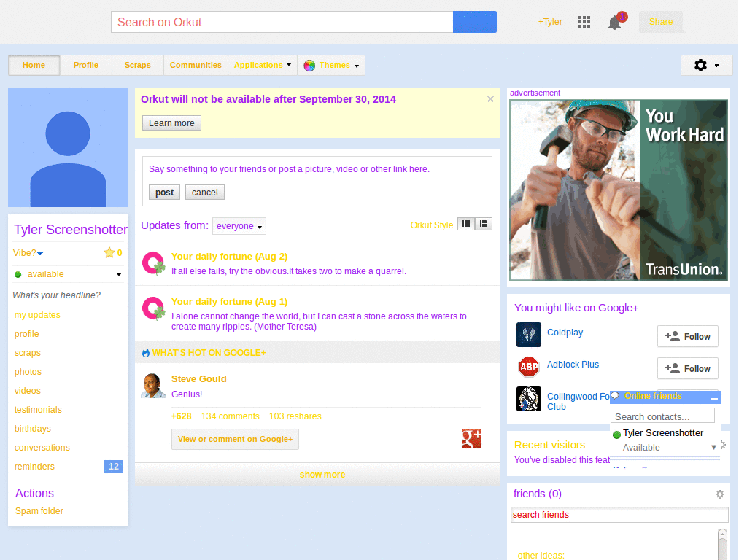This screenshot has width=747, height=560.
Task: Click the cancel button
Action: [205, 192]
